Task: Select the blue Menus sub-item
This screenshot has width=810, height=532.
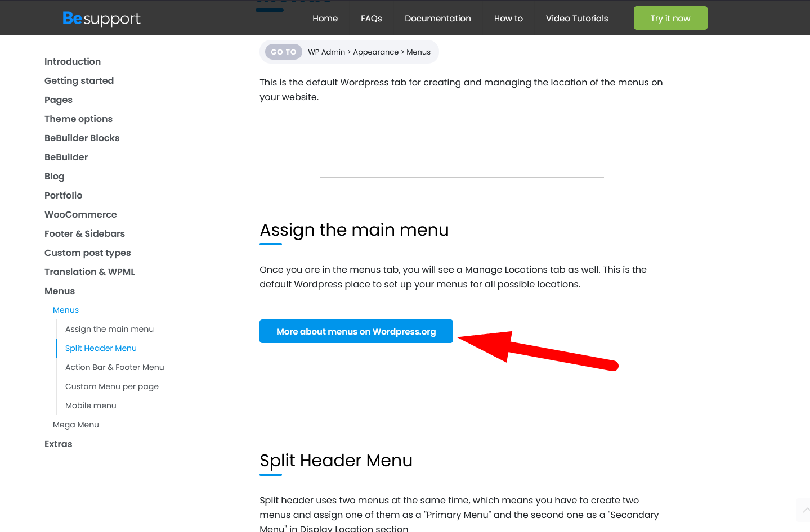Action: click(x=66, y=310)
